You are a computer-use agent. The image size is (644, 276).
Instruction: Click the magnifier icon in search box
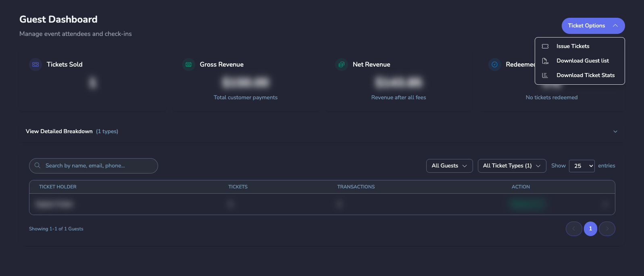coord(38,165)
